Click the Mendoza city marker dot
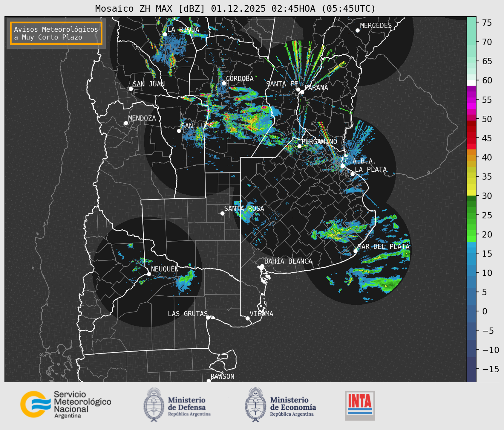The height and width of the screenshot is (430, 504). click(x=126, y=123)
